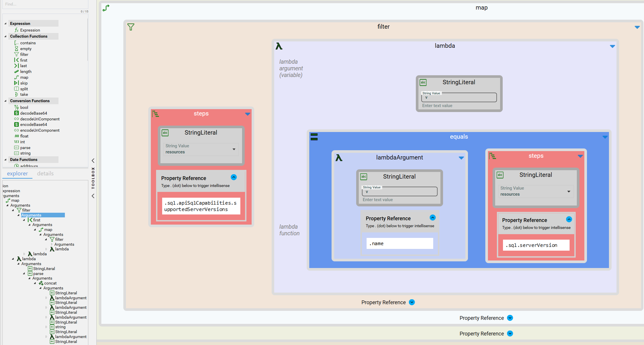The width and height of the screenshot is (644, 345).
Task: Switch to the explorer tab
Action: [17, 173]
